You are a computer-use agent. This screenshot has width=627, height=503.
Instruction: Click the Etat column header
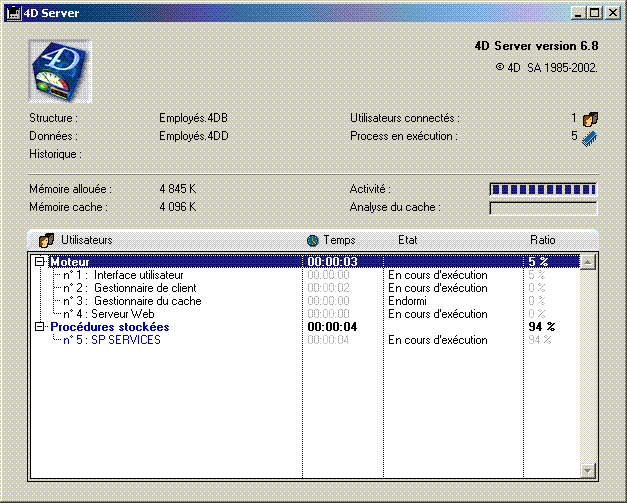click(408, 240)
